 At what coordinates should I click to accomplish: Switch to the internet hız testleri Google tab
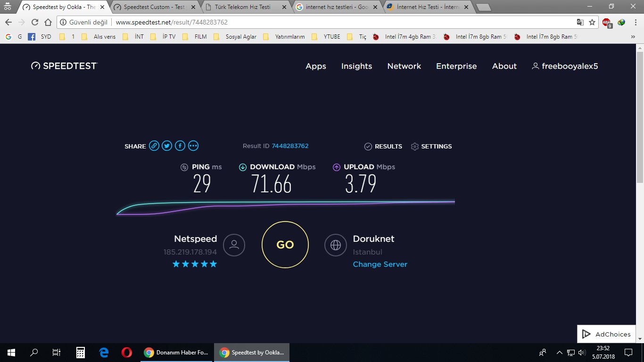(337, 7)
